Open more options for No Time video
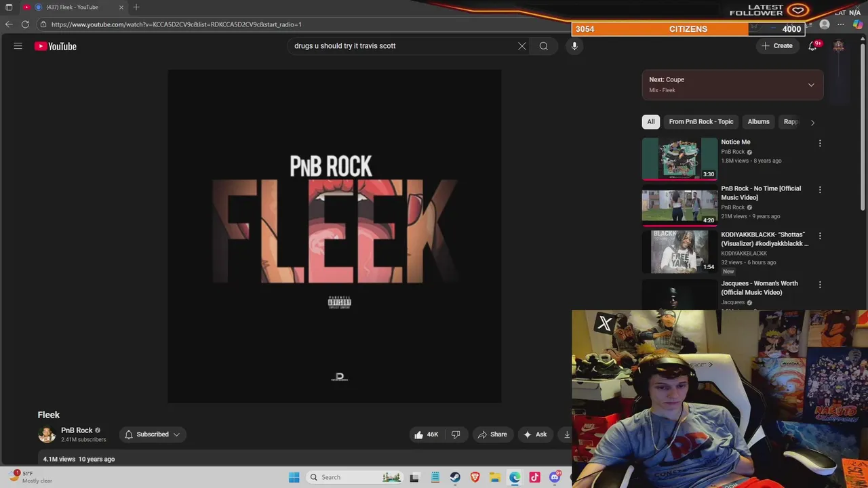This screenshot has width=868, height=488. (820, 190)
